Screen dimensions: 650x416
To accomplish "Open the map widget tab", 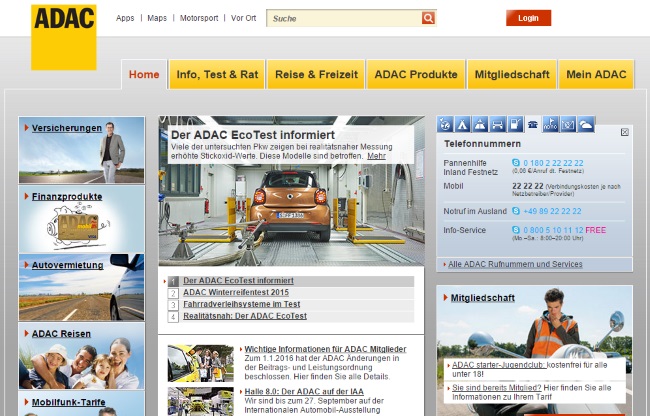I will click(x=568, y=124).
